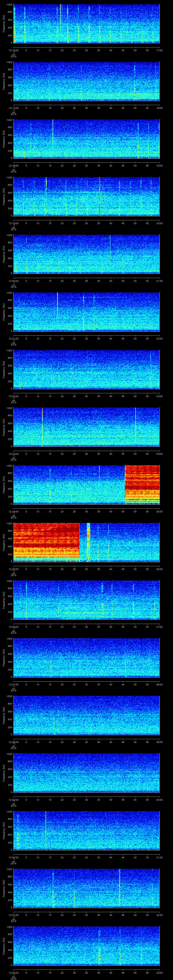The image size is (173, 980).
Task: Open the quiet 12:29:00 spectrogram panel
Action: click(x=86, y=772)
